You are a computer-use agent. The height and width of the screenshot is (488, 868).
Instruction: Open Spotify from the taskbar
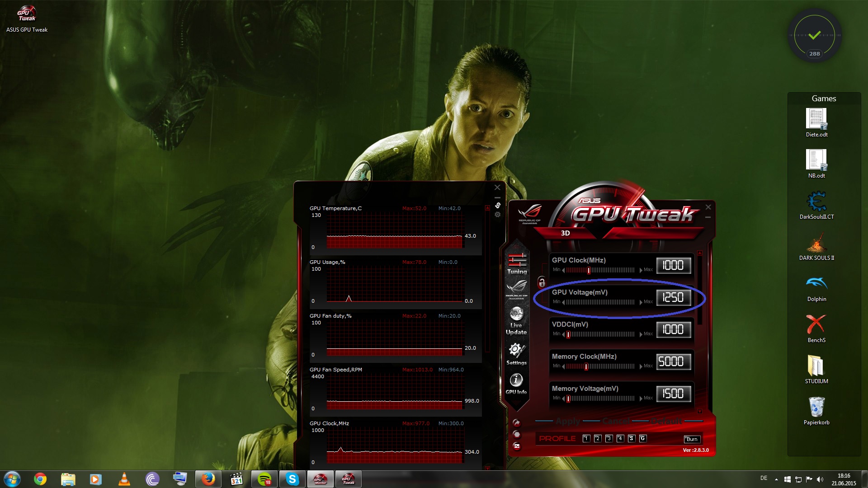pos(264,479)
